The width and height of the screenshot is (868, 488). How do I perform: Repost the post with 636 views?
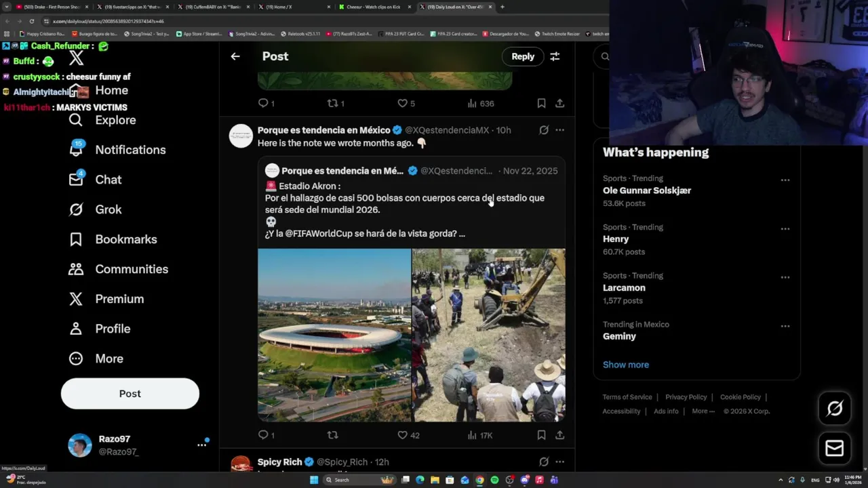[x=332, y=103]
